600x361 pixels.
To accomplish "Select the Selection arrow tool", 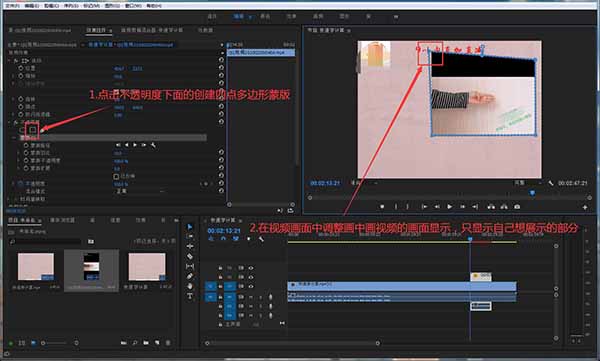I will [x=190, y=227].
